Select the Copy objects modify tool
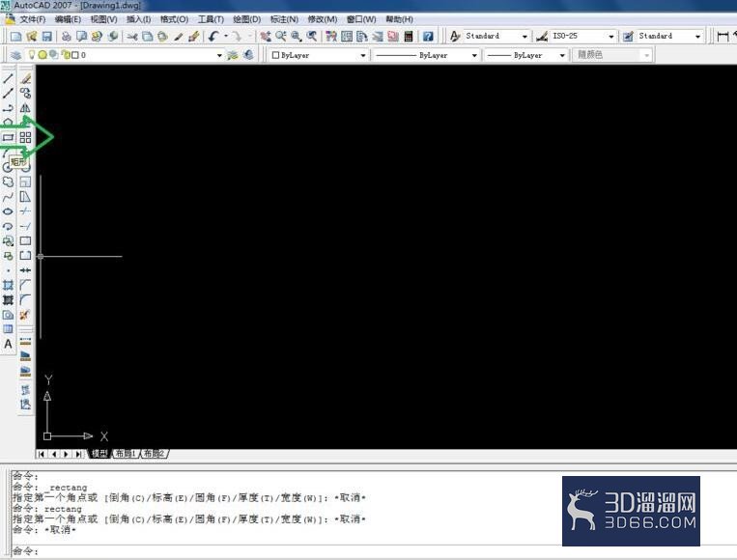737x560 pixels. tap(25, 93)
